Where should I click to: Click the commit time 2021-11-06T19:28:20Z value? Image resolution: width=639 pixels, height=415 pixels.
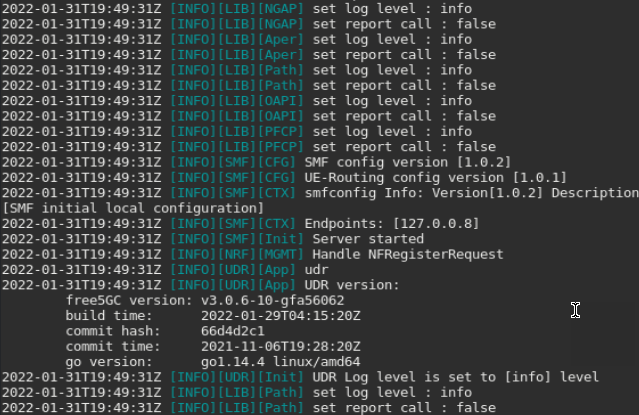(x=281, y=347)
